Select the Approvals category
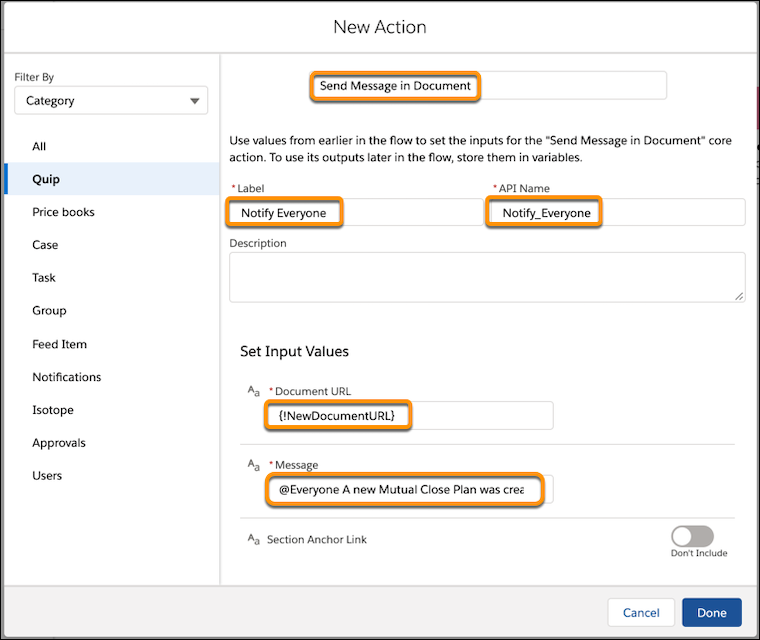 tap(59, 443)
